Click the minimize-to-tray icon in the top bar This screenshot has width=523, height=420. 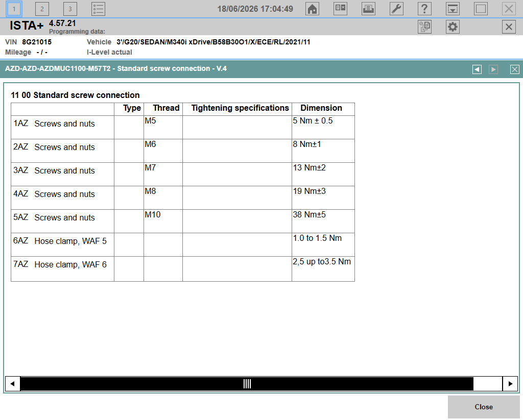(x=453, y=9)
